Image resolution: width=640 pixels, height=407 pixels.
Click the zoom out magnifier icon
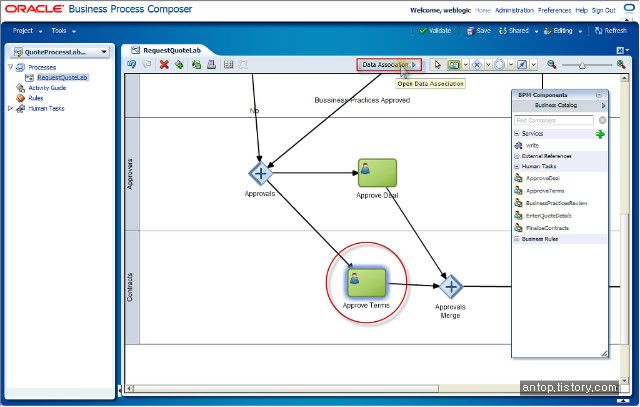point(551,64)
